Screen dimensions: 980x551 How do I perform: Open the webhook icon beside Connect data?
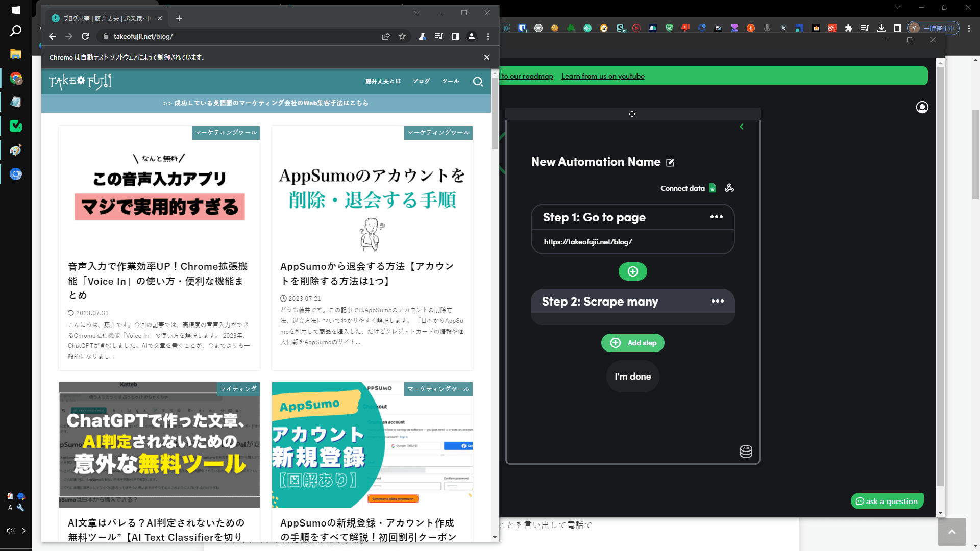tap(729, 188)
